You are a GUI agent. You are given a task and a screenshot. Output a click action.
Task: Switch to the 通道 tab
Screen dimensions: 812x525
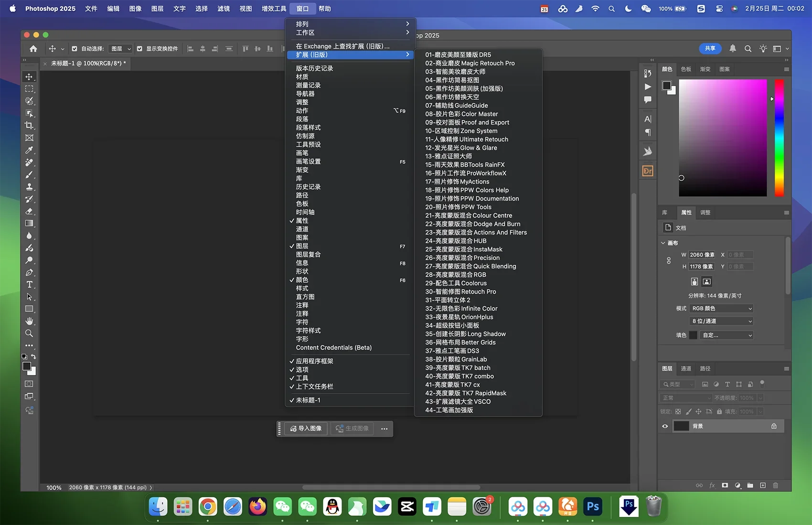point(686,369)
